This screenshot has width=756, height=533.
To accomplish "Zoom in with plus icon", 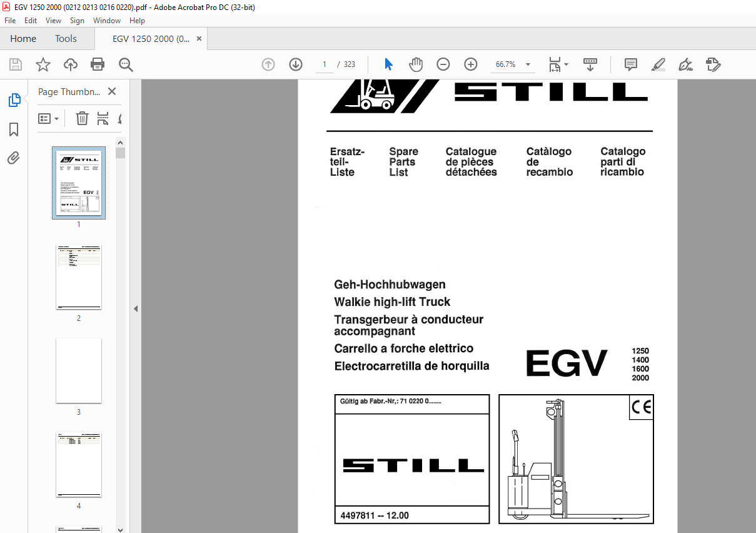I will pos(471,64).
